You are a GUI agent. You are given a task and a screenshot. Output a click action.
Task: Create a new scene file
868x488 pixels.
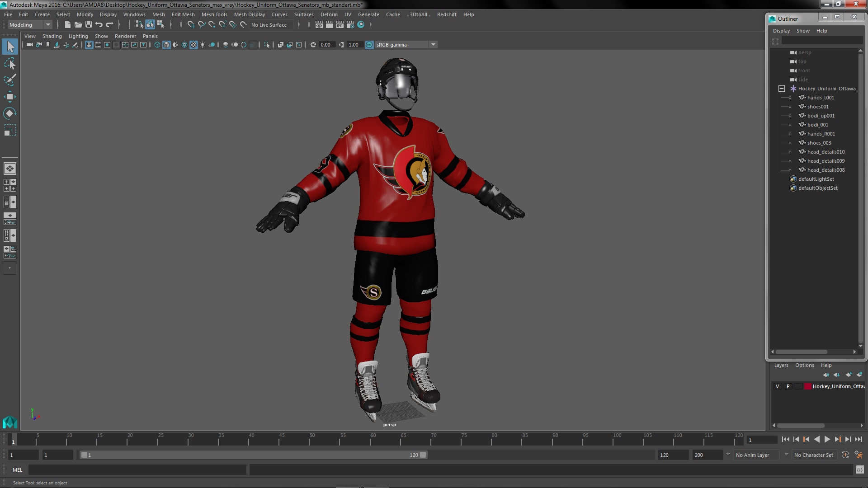(67, 25)
